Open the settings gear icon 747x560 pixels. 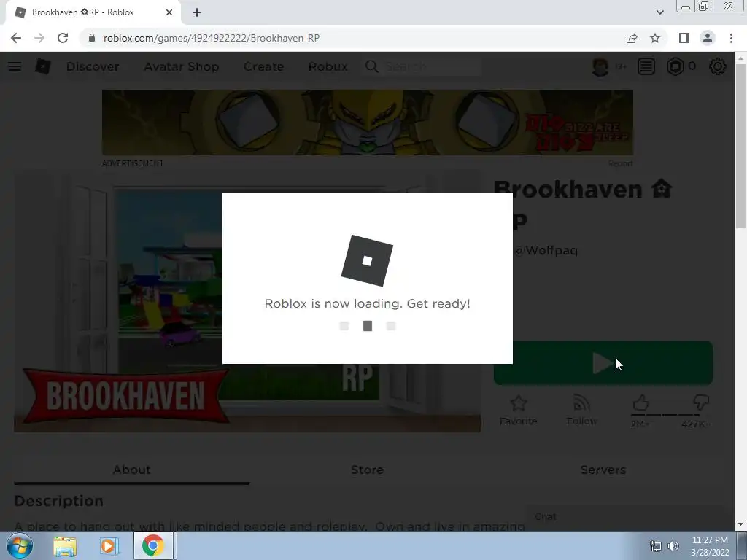718,66
